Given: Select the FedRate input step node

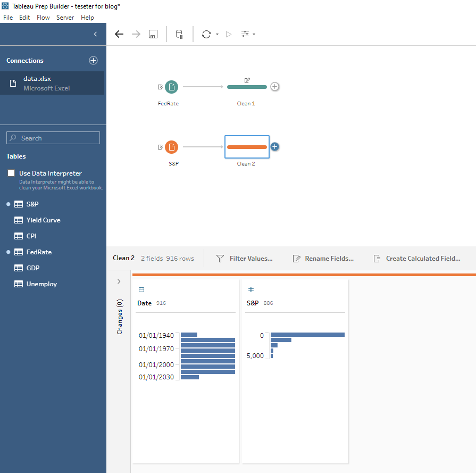Looking at the screenshot, I should (171, 87).
